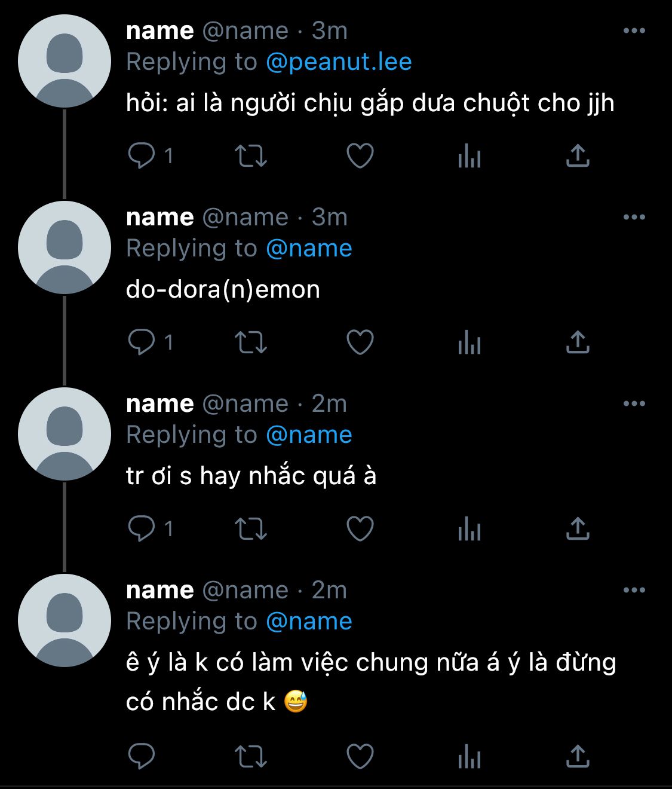The height and width of the screenshot is (789, 672).
Task: Reply to the cucumber question tweet
Action: click(142, 156)
